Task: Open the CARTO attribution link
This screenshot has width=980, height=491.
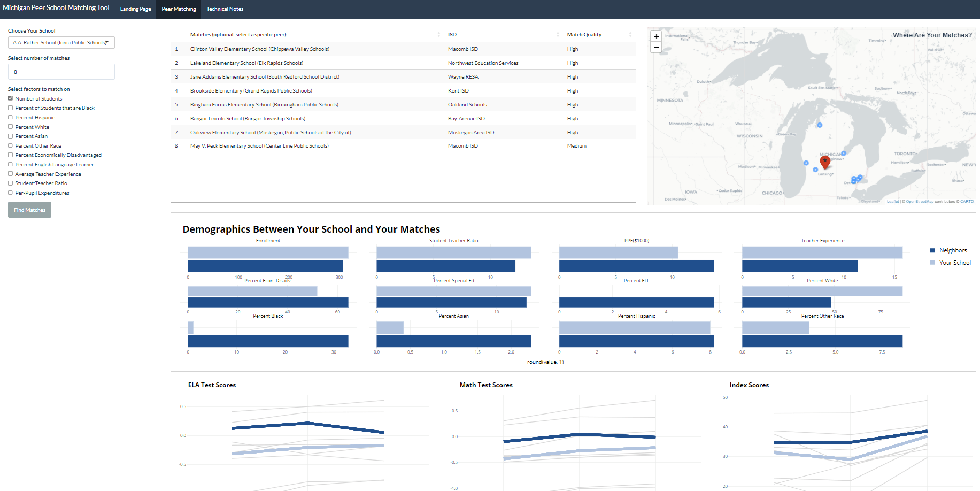Action: pos(967,201)
